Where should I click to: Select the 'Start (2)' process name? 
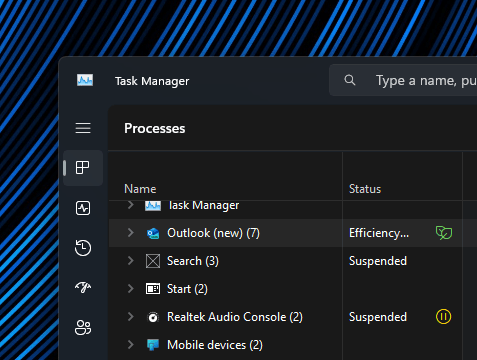[187, 289]
